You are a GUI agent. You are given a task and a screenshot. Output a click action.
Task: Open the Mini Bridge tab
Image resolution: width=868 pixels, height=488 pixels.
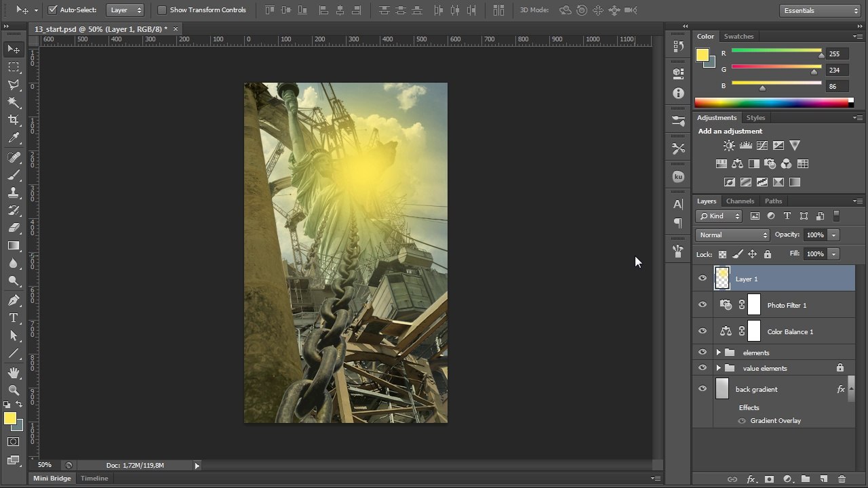click(x=52, y=479)
